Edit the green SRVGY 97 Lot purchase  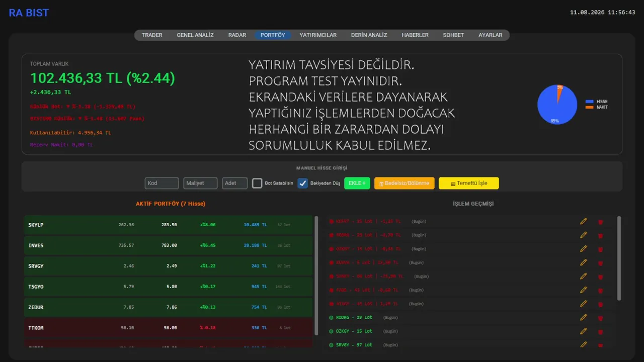[584, 344]
